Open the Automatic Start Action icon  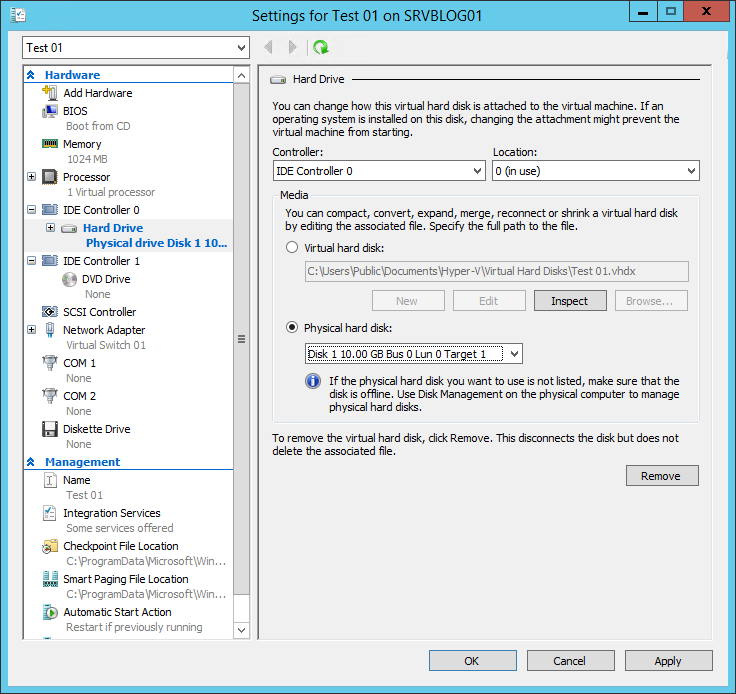[50, 612]
